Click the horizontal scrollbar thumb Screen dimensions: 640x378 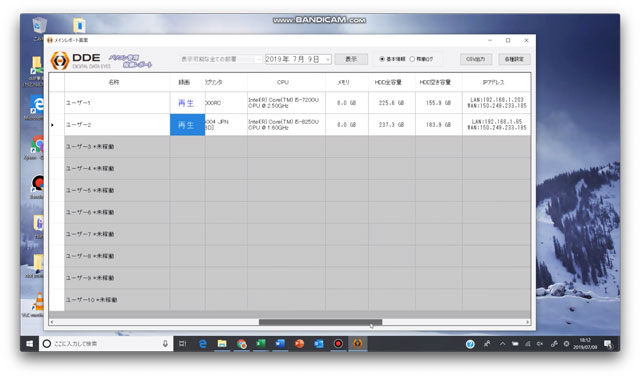[320, 322]
